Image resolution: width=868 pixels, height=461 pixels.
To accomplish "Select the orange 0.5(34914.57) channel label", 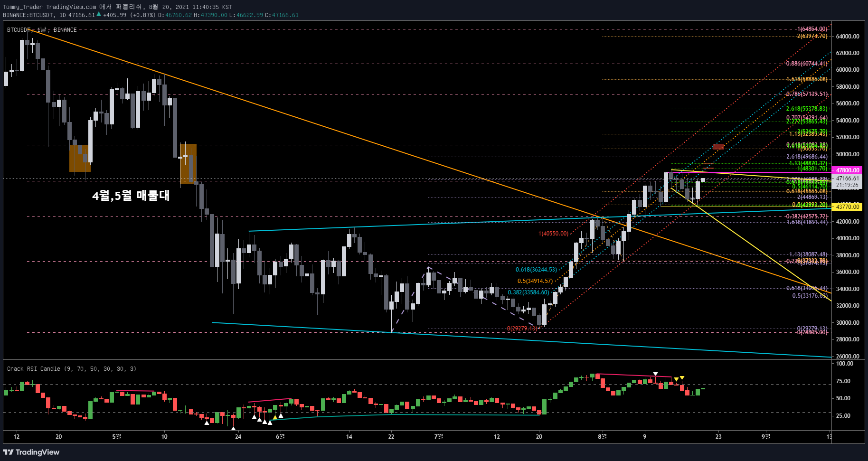I will tap(535, 281).
